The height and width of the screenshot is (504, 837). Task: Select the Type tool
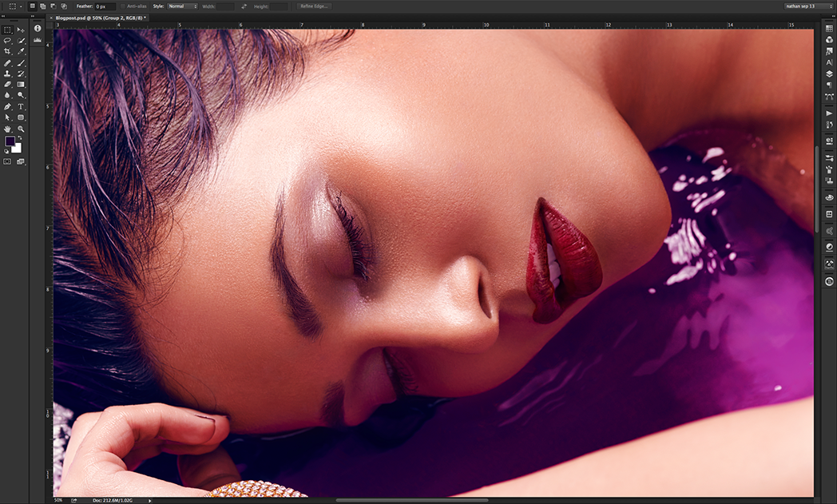click(21, 107)
